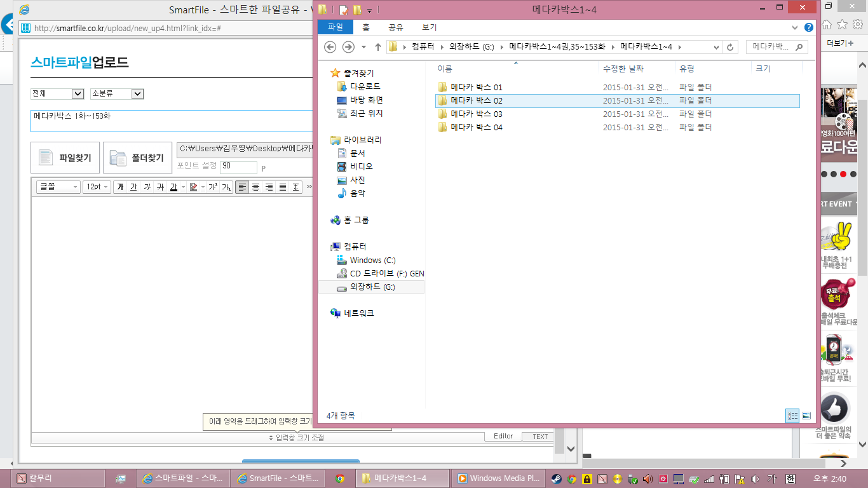The height and width of the screenshot is (488, 868).
Task: Switch to the TEXT editor tab
Action: 539,437
